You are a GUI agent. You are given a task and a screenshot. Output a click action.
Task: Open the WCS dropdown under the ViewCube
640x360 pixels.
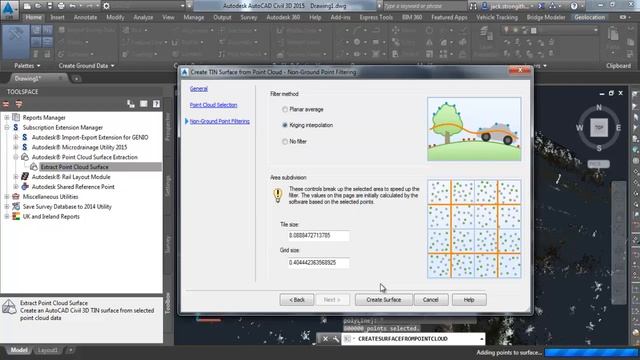pyautogui.click(x=599, y=164)
